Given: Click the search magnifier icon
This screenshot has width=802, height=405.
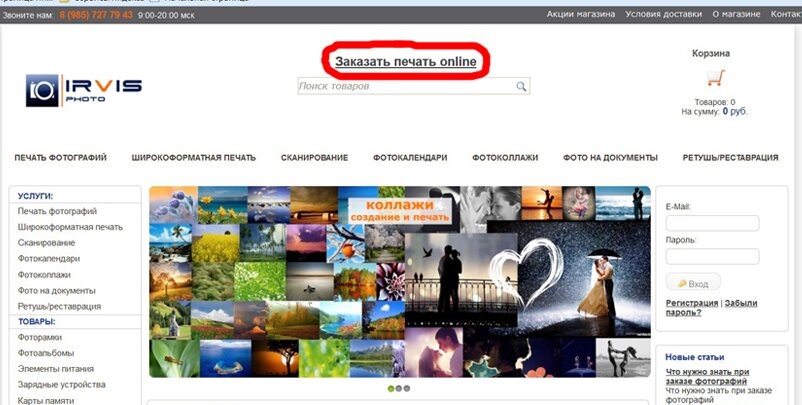Looking at the screenshot, I should pyautogui.click(x=521, y=86).
